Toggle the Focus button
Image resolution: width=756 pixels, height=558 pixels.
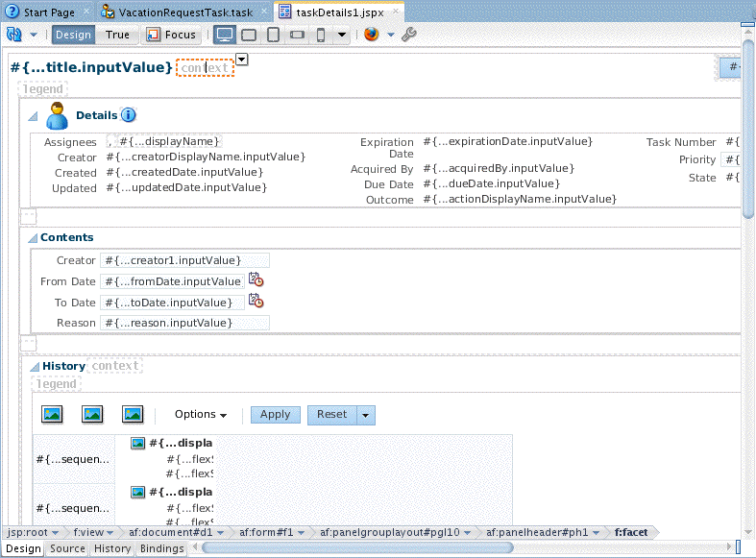pos(171,35)
